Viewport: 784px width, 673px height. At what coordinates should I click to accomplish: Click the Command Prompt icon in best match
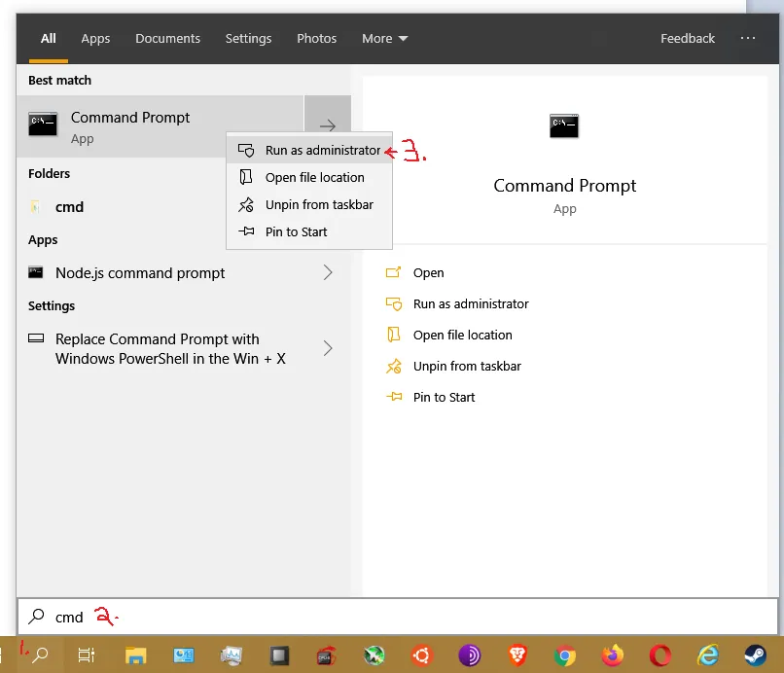point(43,124)
